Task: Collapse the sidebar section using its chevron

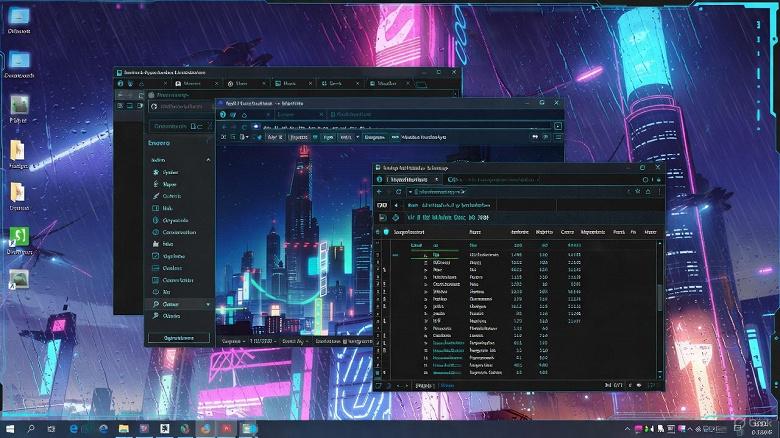Action: (x=208, y=160)
